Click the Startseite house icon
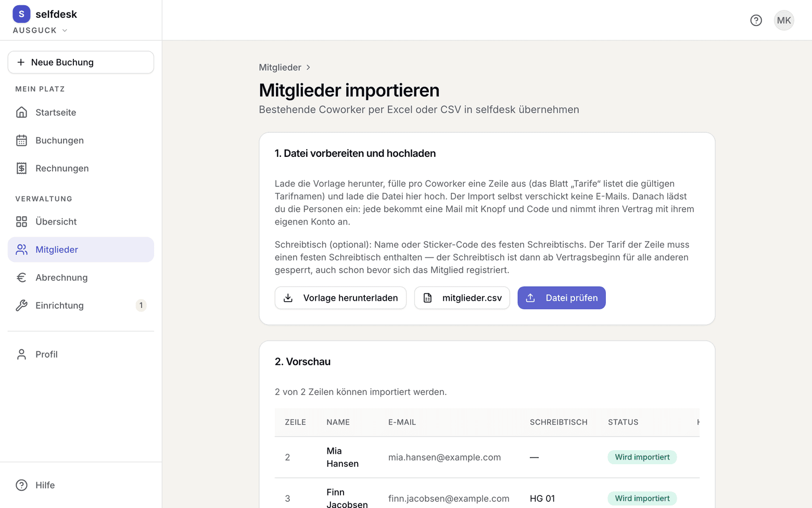Viewport: 812px width, 508px height. [x=21, y=113]
